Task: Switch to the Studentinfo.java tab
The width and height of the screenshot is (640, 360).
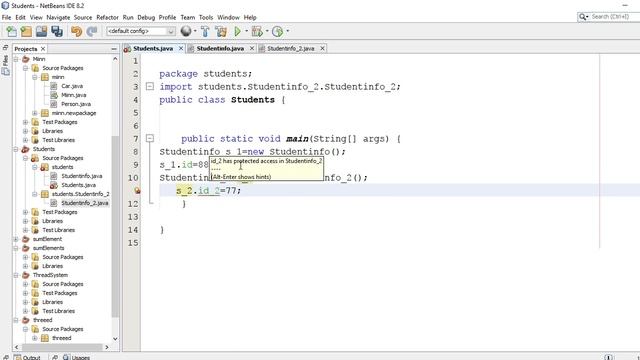Action: click(220, 49)
